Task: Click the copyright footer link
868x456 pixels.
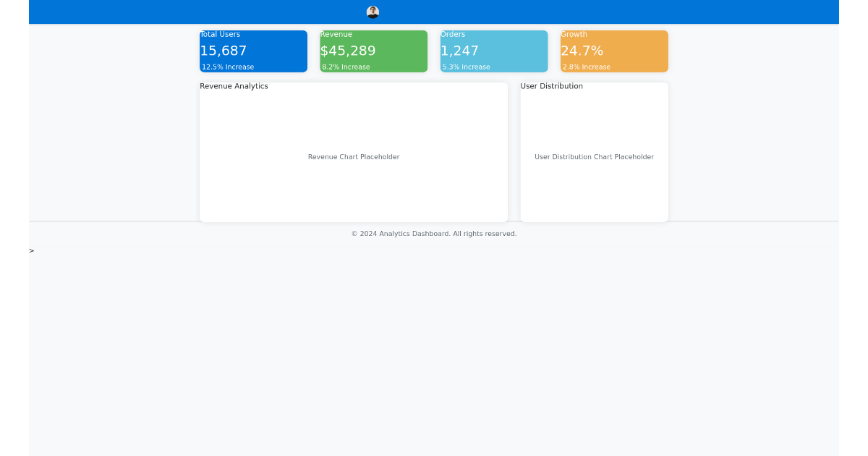Action: coord(434,233)
